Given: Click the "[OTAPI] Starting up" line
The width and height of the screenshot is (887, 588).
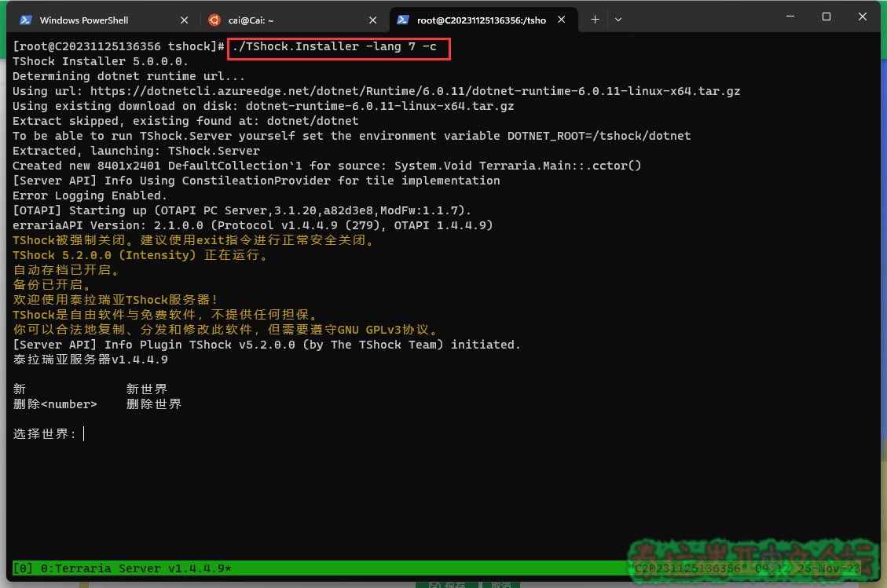Looking at the screenshot, I should [242, 210].
